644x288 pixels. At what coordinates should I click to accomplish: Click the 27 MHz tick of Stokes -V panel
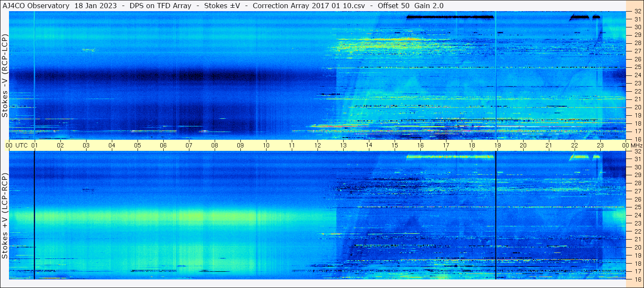pos(637,51)
